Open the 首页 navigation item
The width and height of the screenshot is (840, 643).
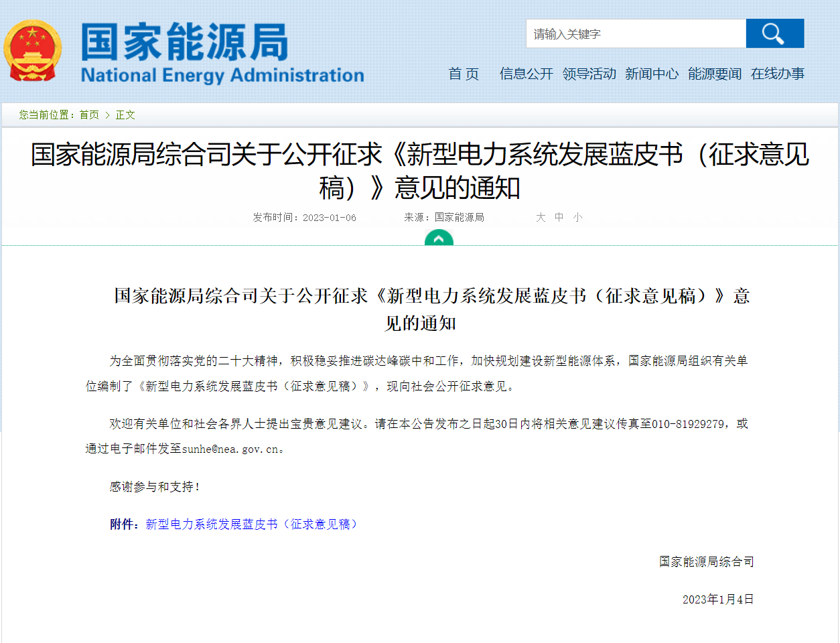coord(464,74)
